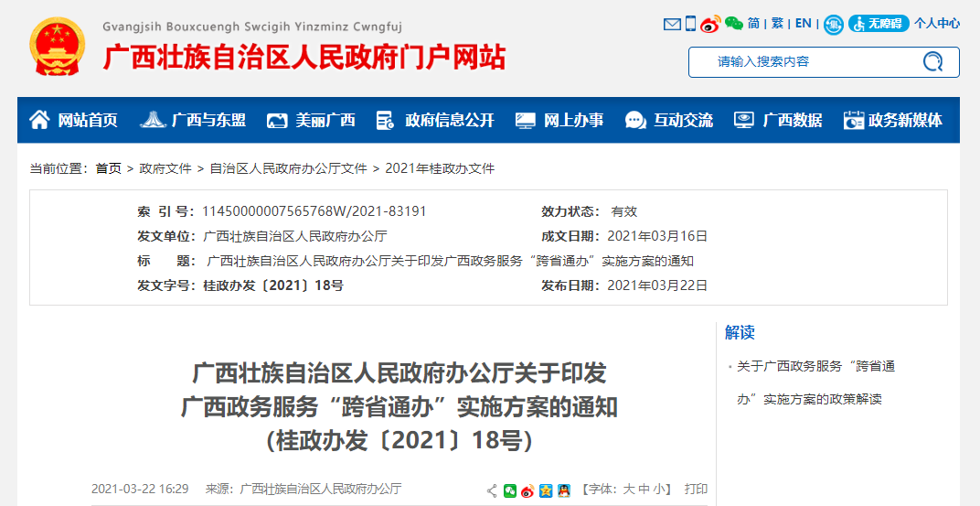
Task: Click the email envelope icon in header
Action: 673,24
